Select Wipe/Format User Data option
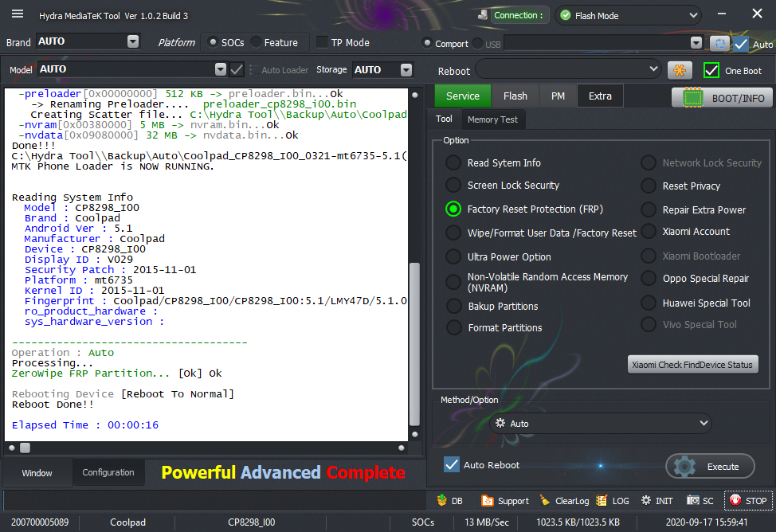776x532 pixels. tap(453, 233)
